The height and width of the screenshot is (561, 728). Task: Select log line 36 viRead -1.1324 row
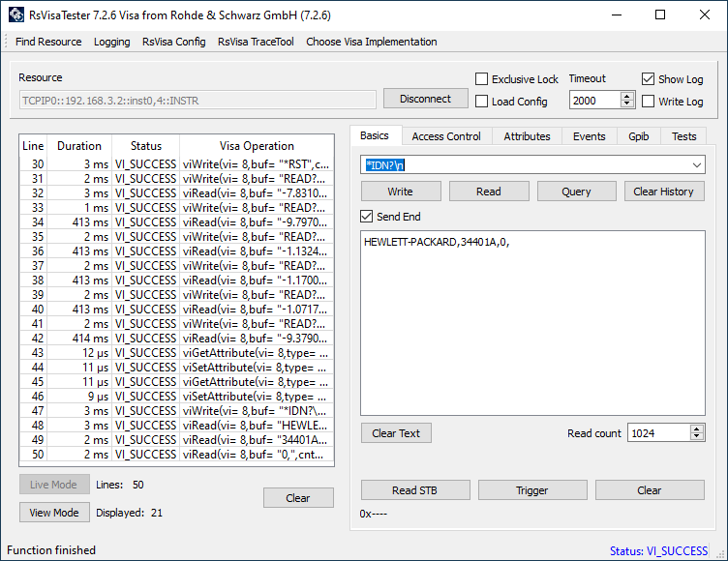176,251
